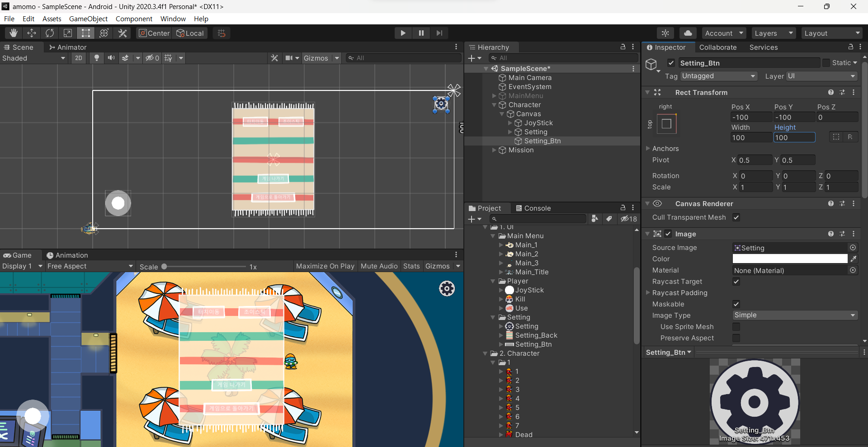Select the Hand tool

[14, 33]
